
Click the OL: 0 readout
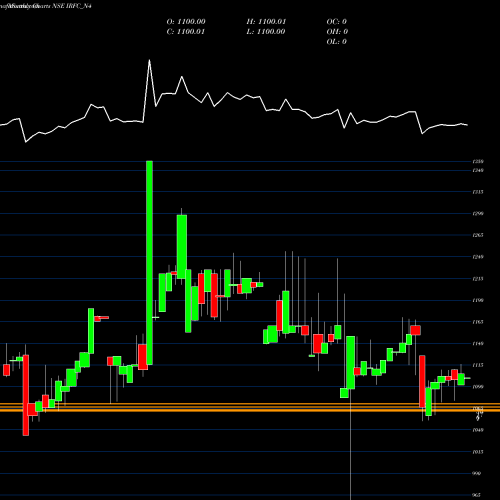click(336, 42)
